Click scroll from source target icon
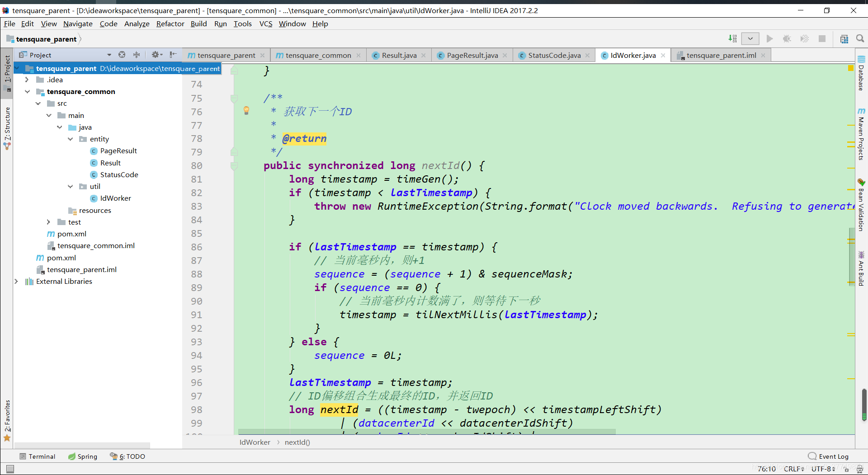The image size is (868, 475). (122, 55)
